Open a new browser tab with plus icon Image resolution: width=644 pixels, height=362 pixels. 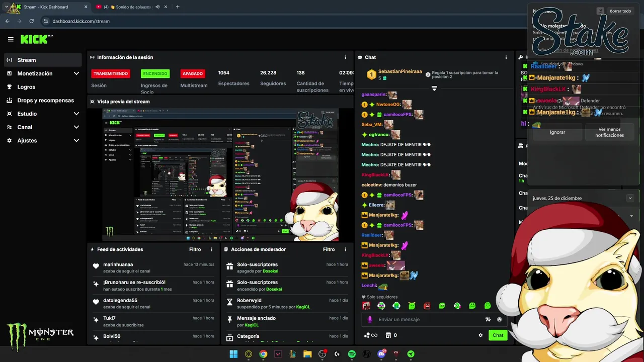[178, 7]
